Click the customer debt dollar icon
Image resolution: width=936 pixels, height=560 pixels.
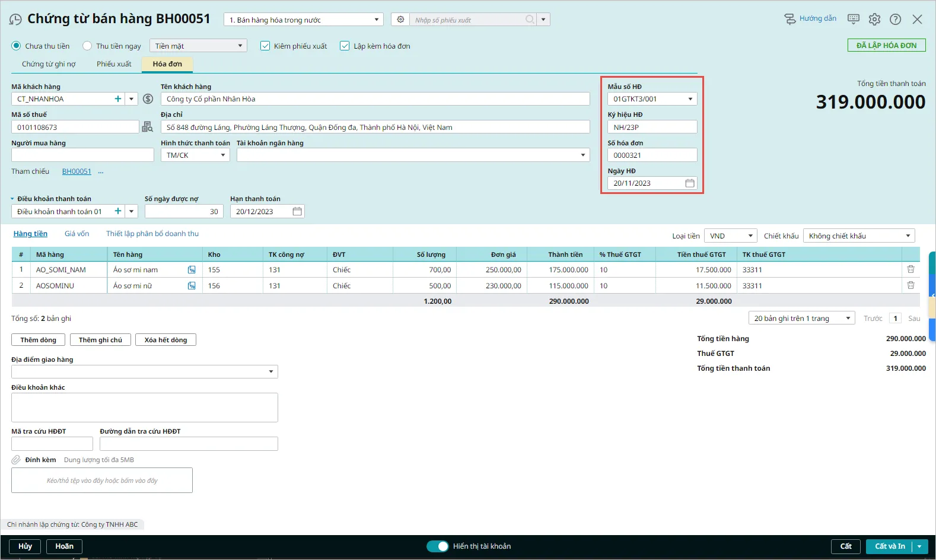click(x=148, y=99)
